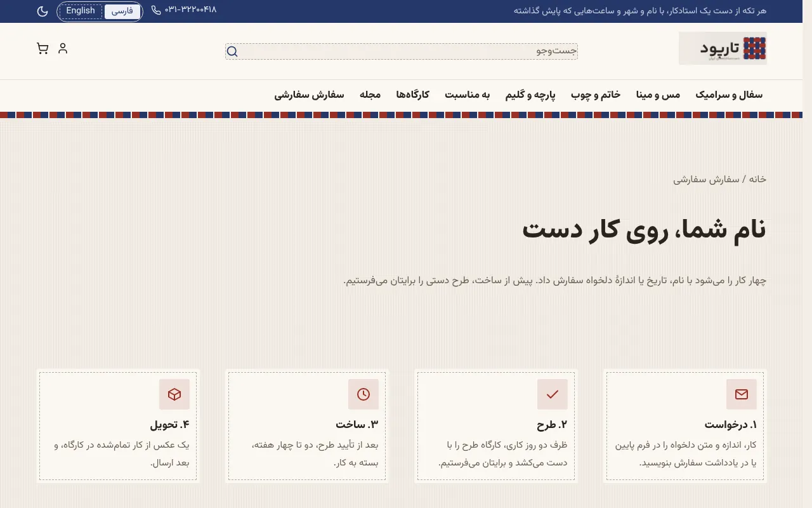Click the سفارش سفارشی breadcrumb text

pos(707,179)
